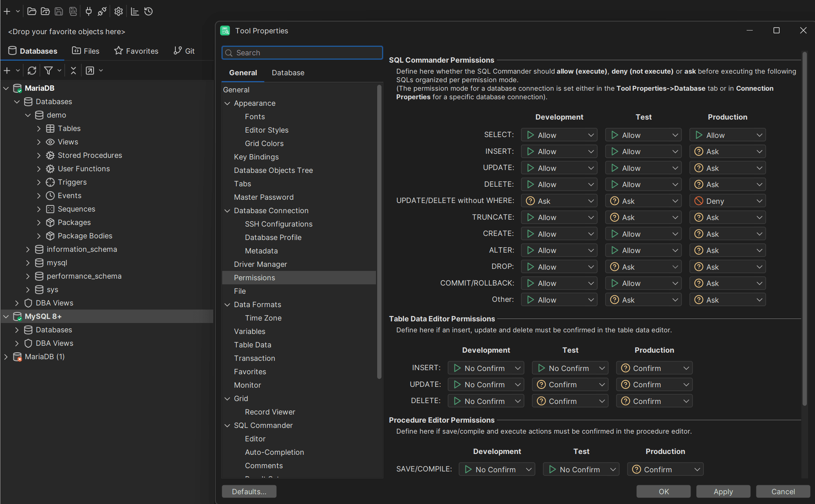Collapse all nodes using the X icon
The height and width of the screenshot is (504, 815).
coord(73,70)
